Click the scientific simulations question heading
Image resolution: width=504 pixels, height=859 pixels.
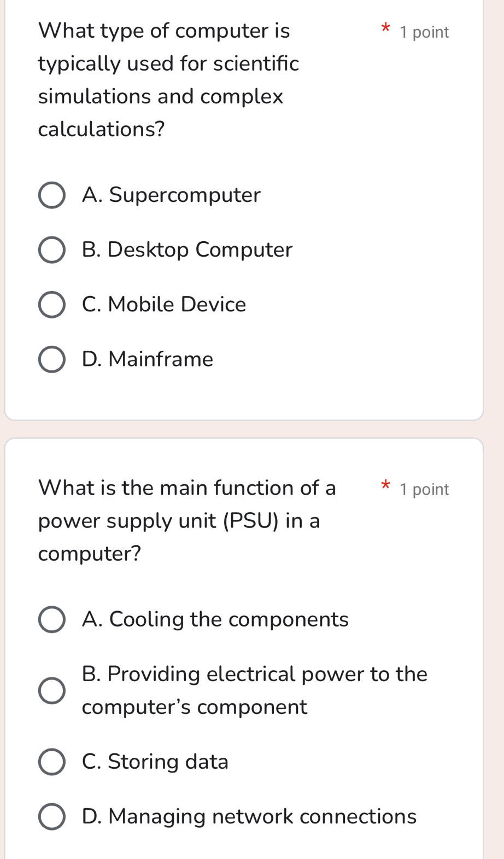[168, 80]
